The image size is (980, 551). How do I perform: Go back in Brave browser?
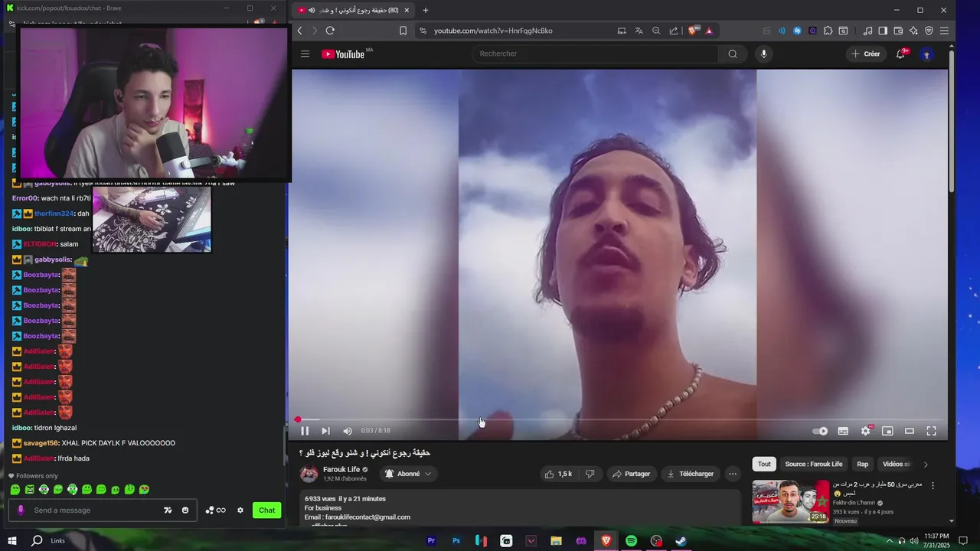click(x=299, y=31)
